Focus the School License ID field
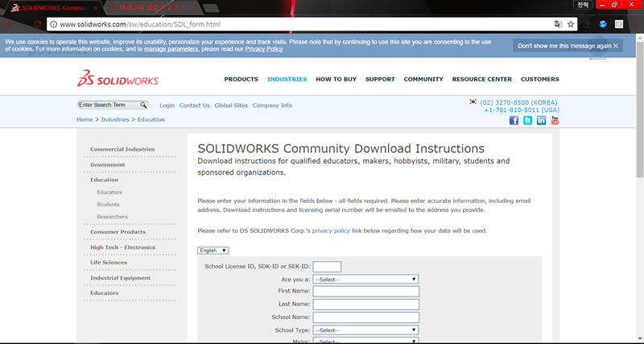The height and width of the screenshot is (344, 644). (327, 267)
